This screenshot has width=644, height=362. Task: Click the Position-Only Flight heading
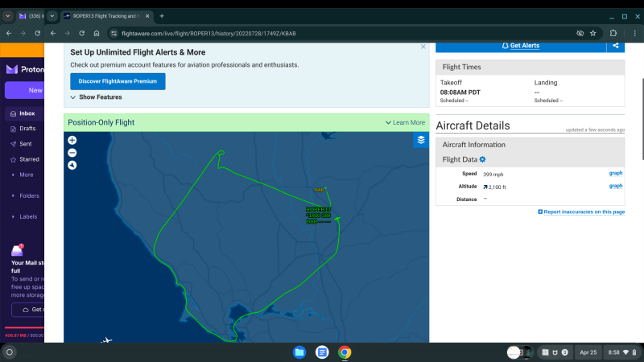(x=101, y=122)
